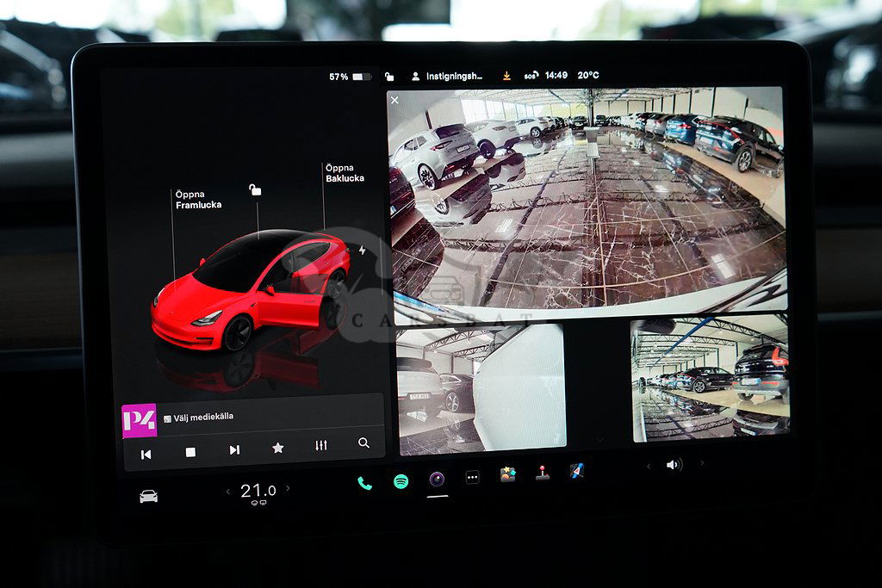The width and height of the screenshot is (882, 588).
Task: Raise cabin temperature with the right arrow
Action: click(288, 489)
